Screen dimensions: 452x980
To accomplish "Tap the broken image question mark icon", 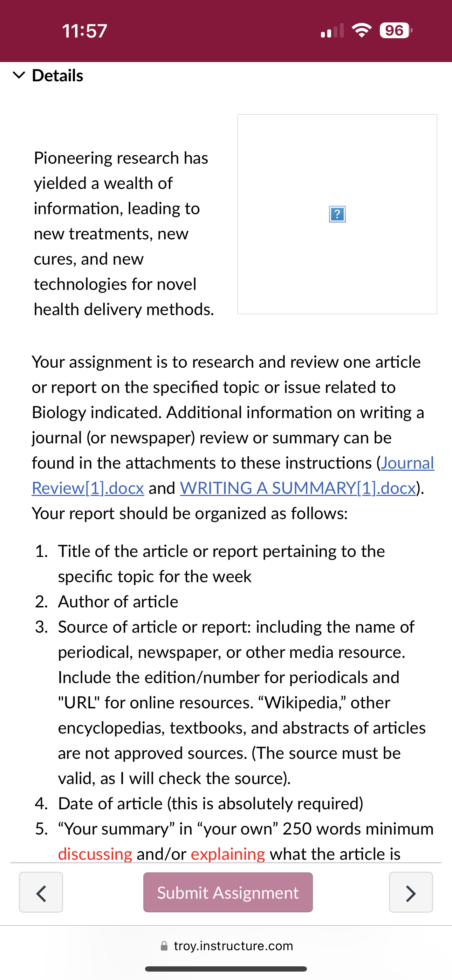I will (337, 214).
